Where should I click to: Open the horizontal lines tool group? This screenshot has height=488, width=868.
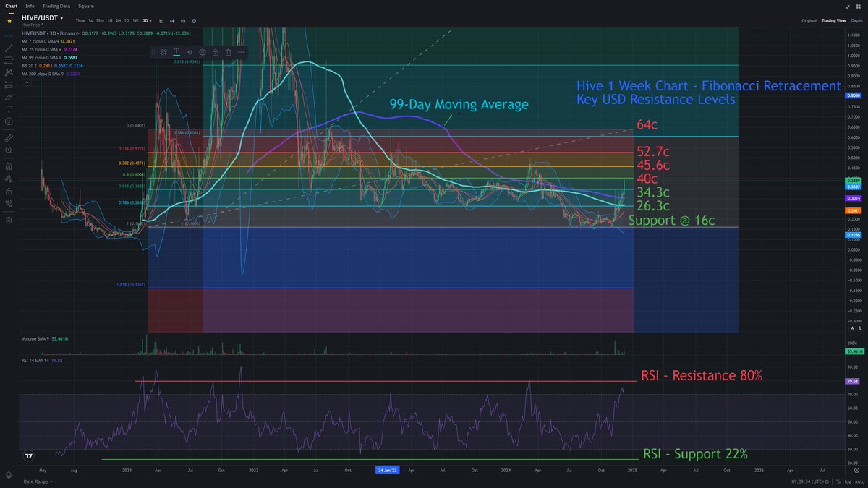tap(9, 60)
